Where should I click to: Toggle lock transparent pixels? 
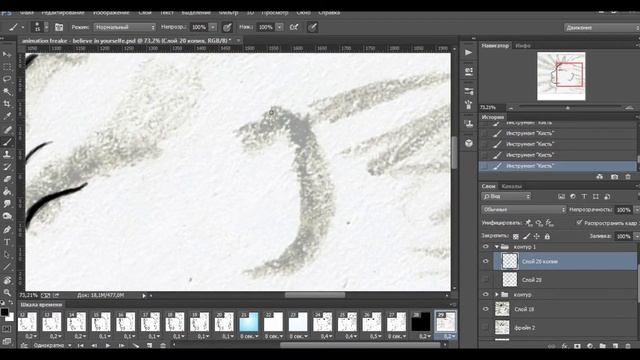[516, 236]
